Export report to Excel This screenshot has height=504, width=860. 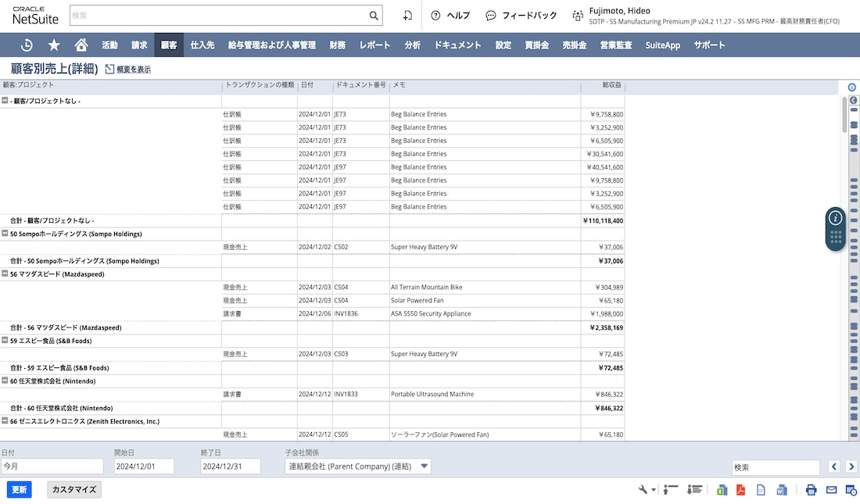tap(722, 490)
